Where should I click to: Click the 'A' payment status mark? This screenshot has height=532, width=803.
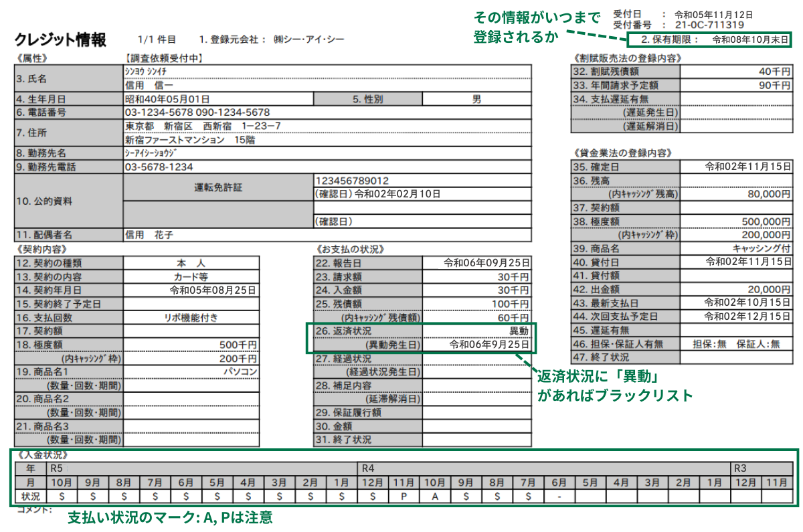coord(434,497)
